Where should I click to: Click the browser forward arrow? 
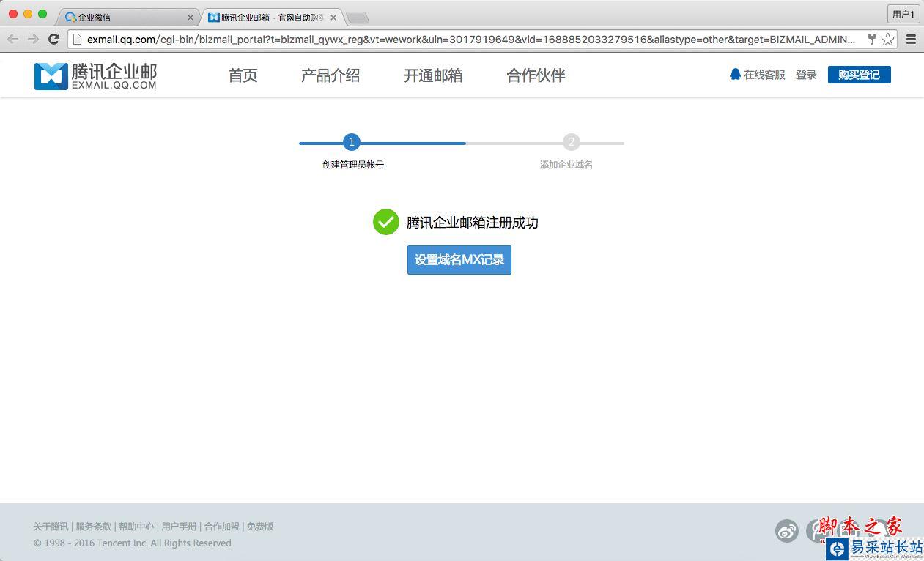tap(33, 39)
